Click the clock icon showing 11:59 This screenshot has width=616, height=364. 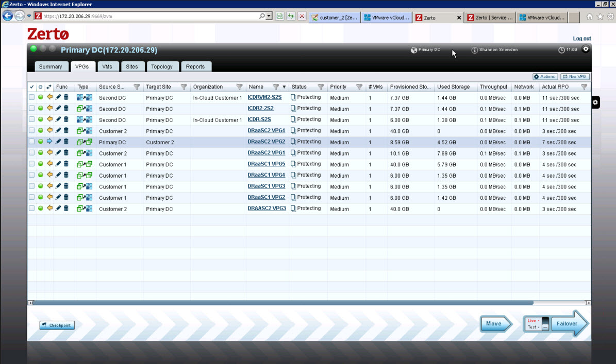[x=561, y=50]
